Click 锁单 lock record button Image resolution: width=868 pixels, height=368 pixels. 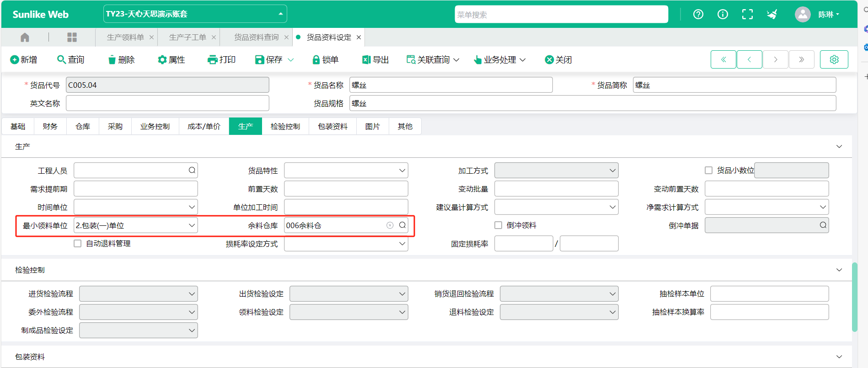[x=325, y=59]
